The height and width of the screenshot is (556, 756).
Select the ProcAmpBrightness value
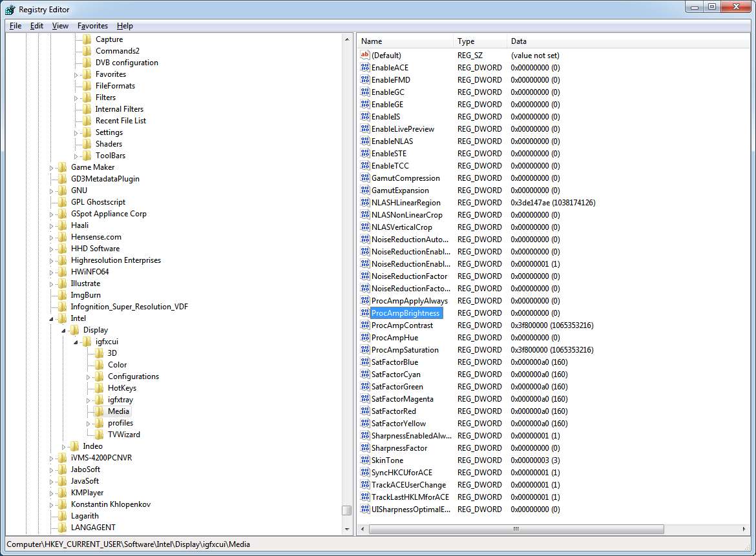406,313
